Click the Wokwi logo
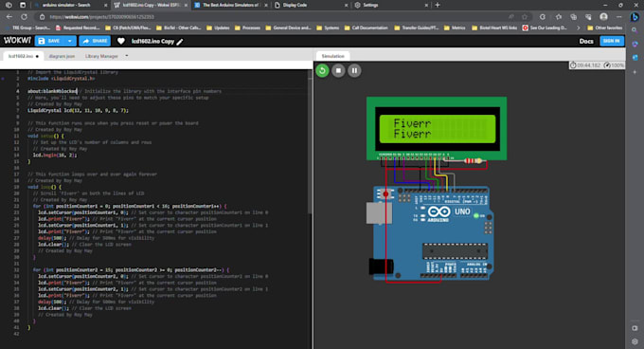644x349 pixels. [x=17, y=41]
